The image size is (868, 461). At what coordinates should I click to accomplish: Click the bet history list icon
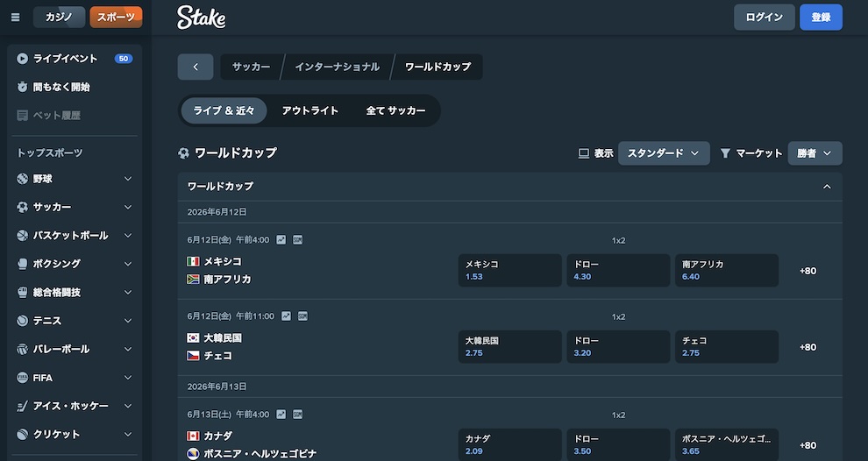tap(22, 115)
